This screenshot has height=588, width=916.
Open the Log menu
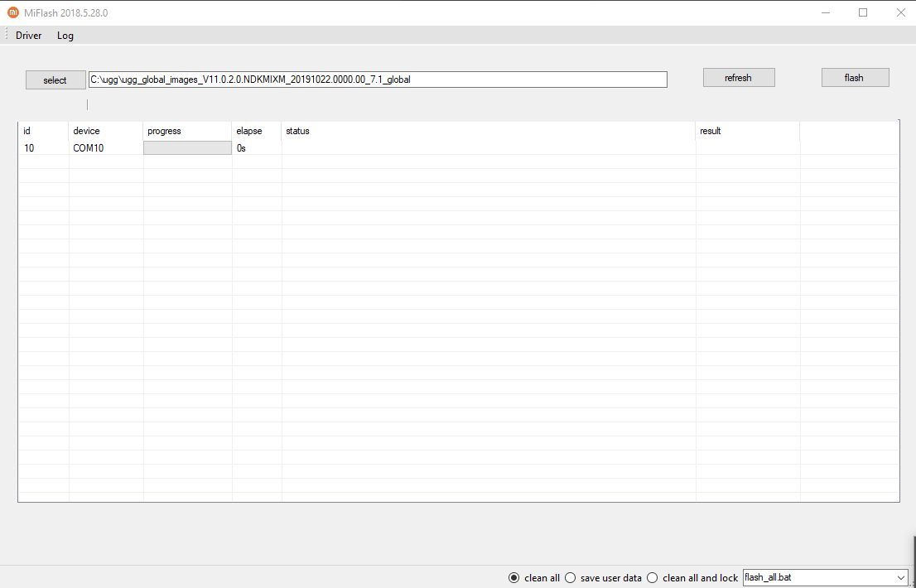point(65,36)
